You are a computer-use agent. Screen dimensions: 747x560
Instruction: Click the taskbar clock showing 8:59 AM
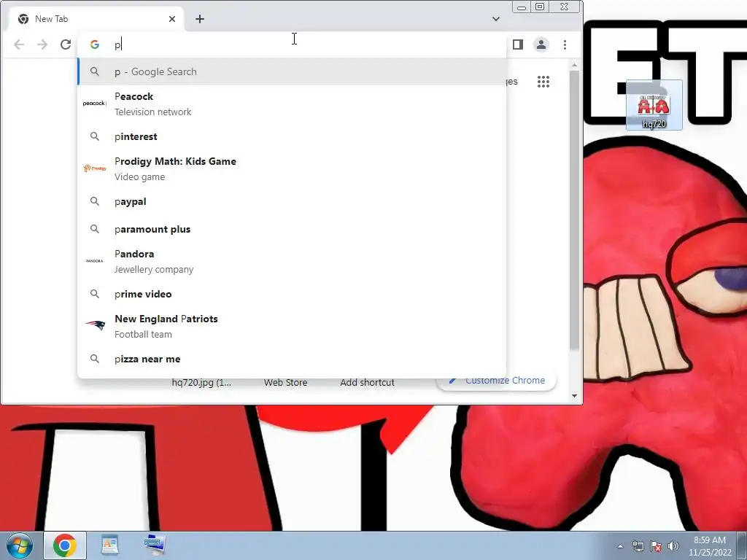(710, 546)
